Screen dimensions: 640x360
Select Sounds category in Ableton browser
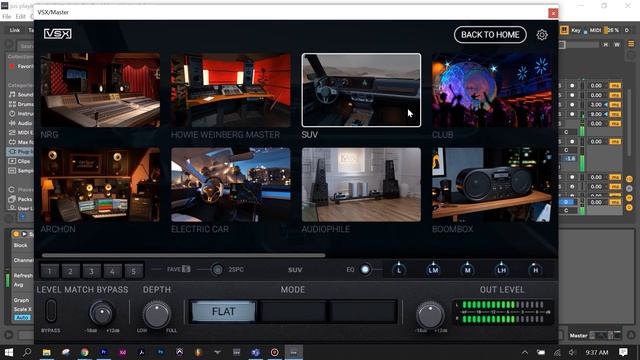(x=21, y=94)
